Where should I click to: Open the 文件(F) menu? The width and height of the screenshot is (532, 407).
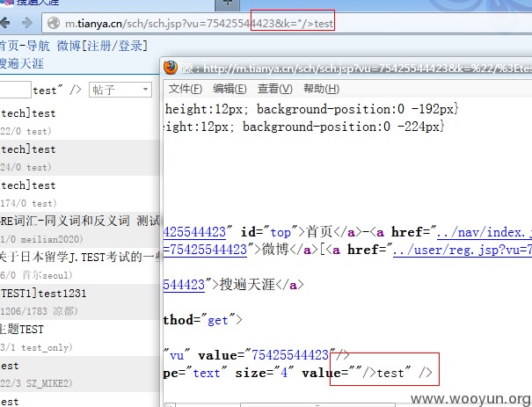pyautogui.click(x=186, y=89)
